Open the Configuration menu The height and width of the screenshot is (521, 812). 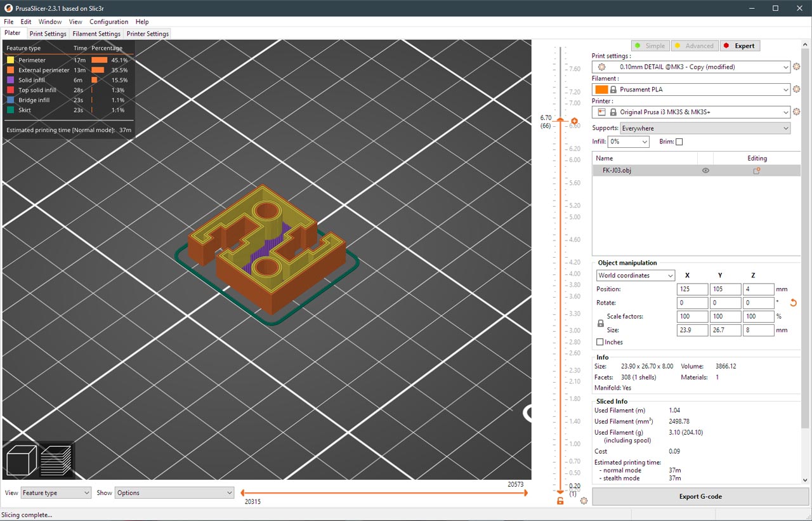109,22
